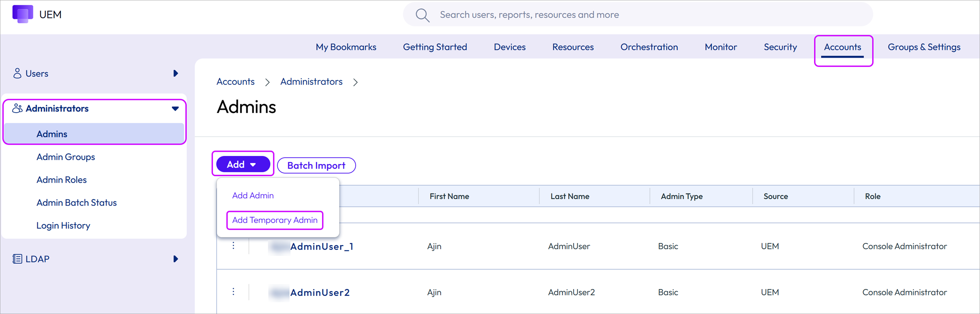Click the 'Ajin' first name in AdminUser_1 row

tap(434, 246)
